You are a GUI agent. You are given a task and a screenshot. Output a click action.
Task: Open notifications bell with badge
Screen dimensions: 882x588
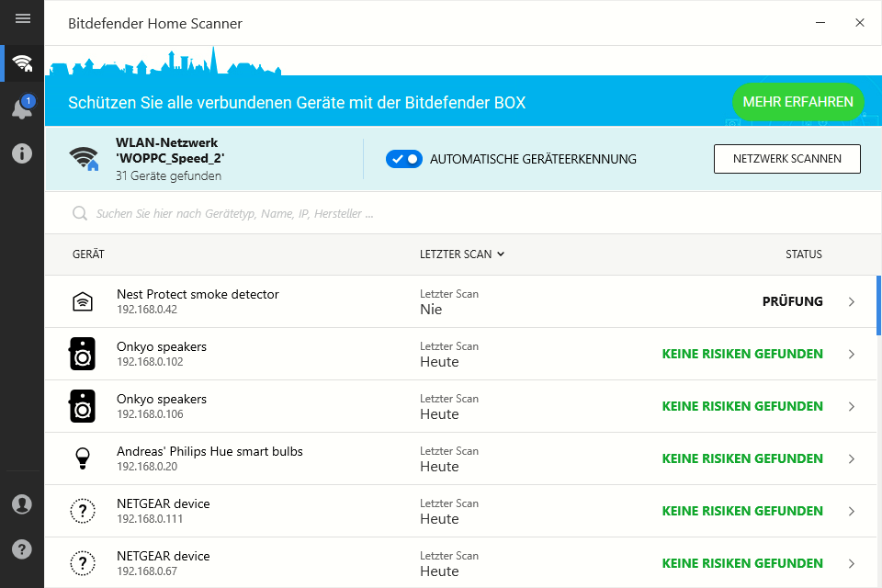point(22,108)
